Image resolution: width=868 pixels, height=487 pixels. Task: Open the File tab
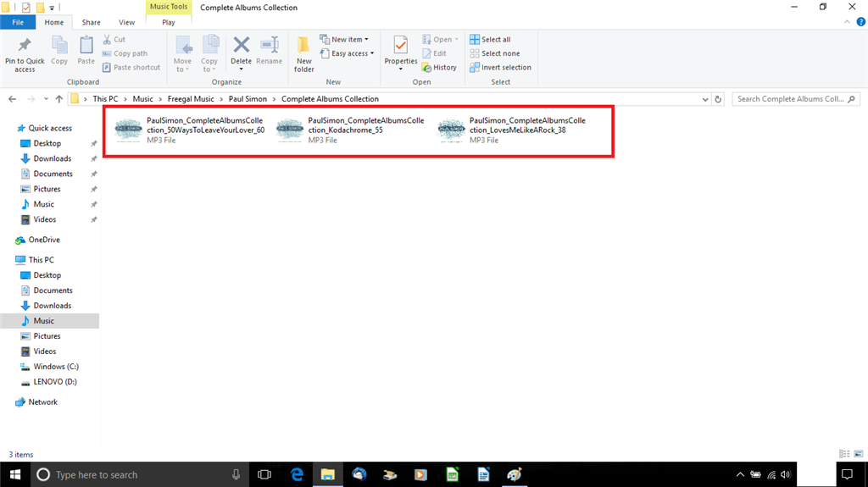[18, 22]
